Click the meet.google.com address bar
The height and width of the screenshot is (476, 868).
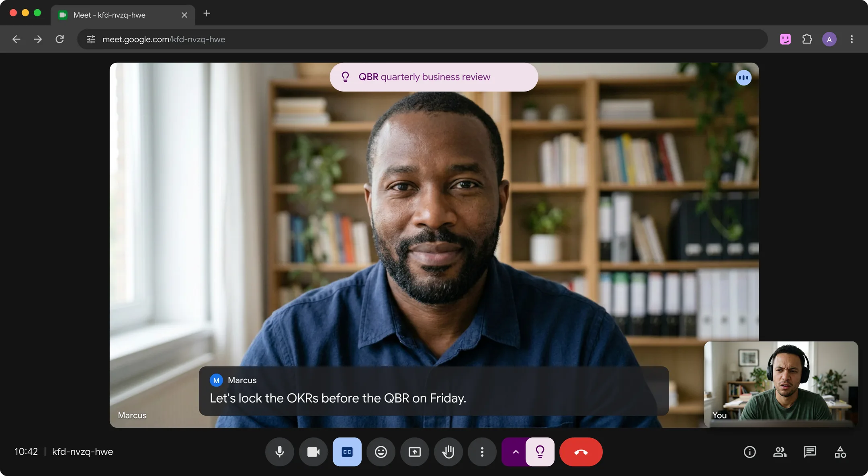tap(422, 39)
